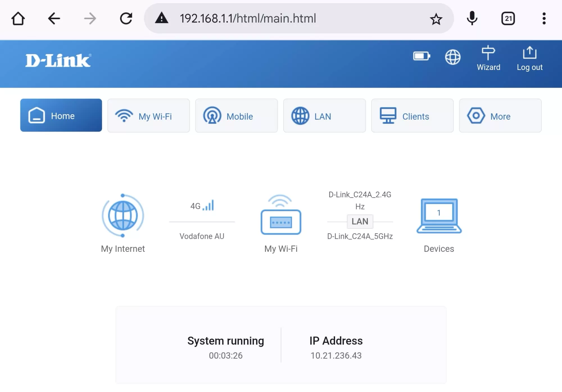The height and width of the screenshot is (392, 562).
Task: Switch to the Home tab
Action: coord(61,115)
